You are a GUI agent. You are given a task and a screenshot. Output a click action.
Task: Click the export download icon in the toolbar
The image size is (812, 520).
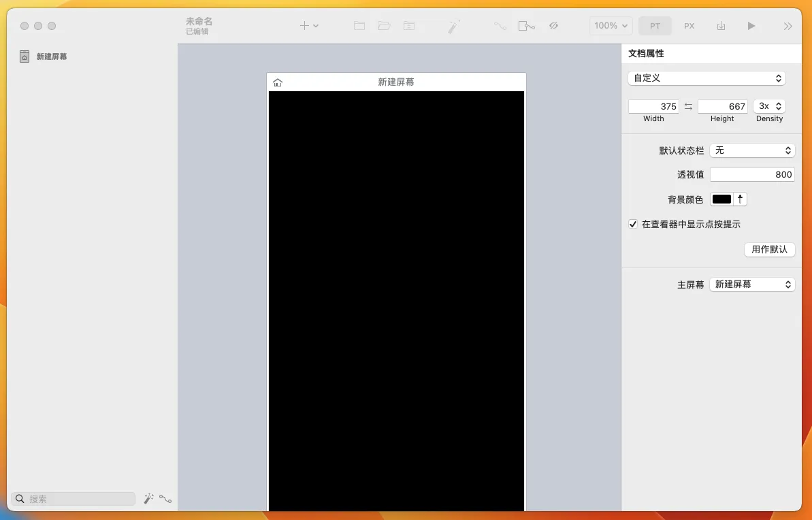point(721,26)
